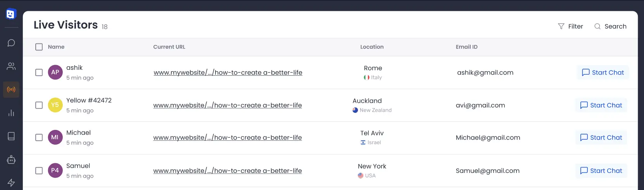This screenshot has width=644, height=190.
Task: Check the box for Yellow #42472 row
Action: [39, 105]
